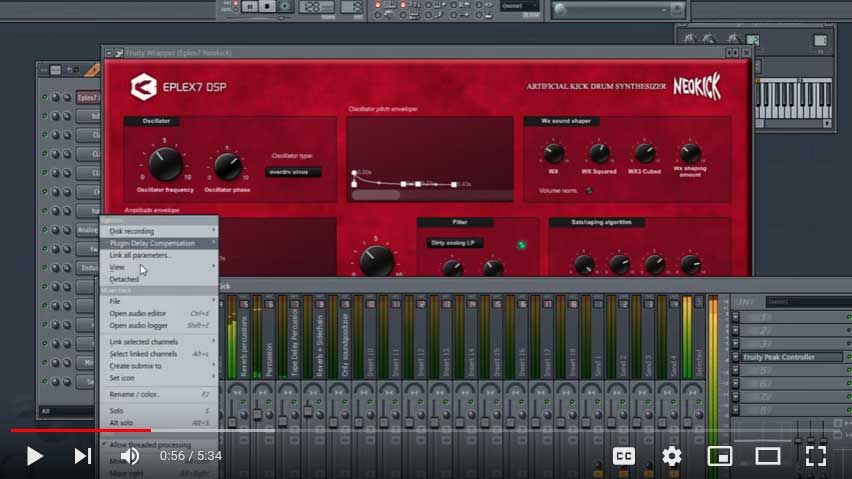Click the piano keyboard preview

pyautogui.click(x=794, y=99)
